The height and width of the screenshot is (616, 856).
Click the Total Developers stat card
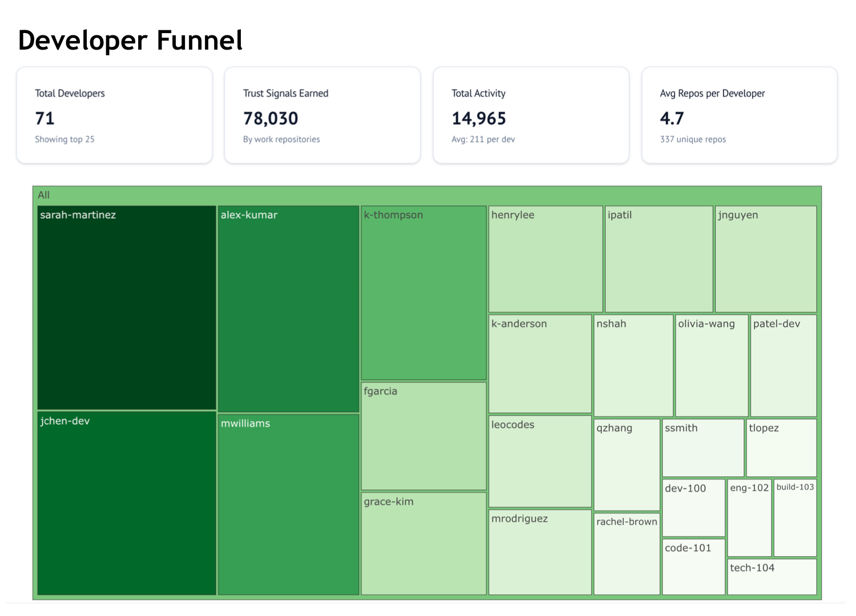pyautogui.click(x=115, y=116)
